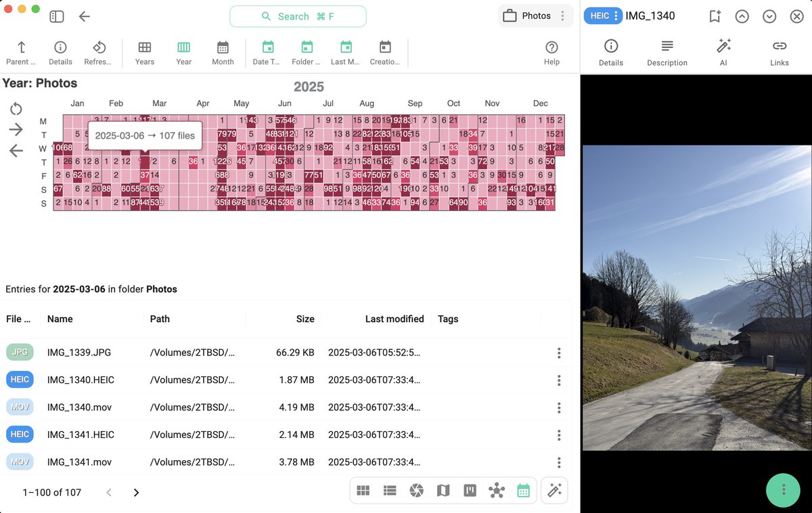Show folder Details in the toolbar

pyautogui.click(x=60, y=53)
